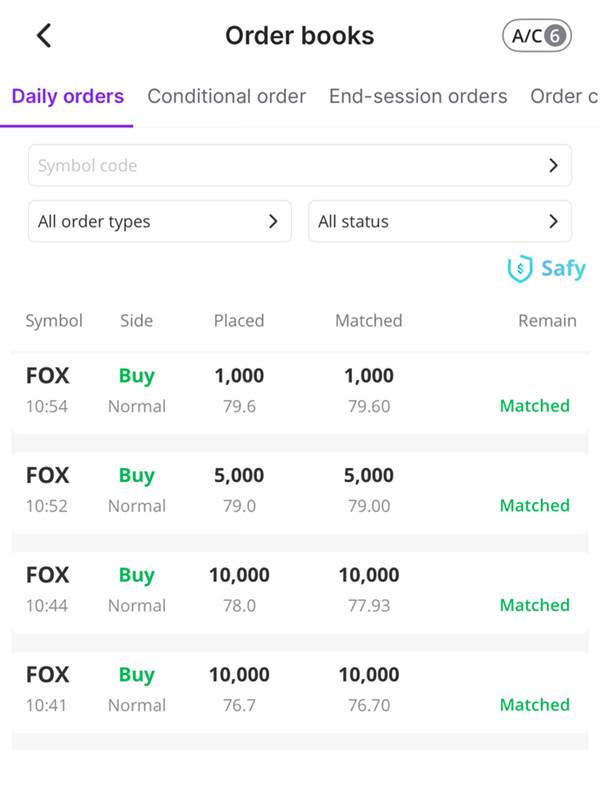
Task: Click the Matched status of 10:41 order
Action: pos(535,705)
